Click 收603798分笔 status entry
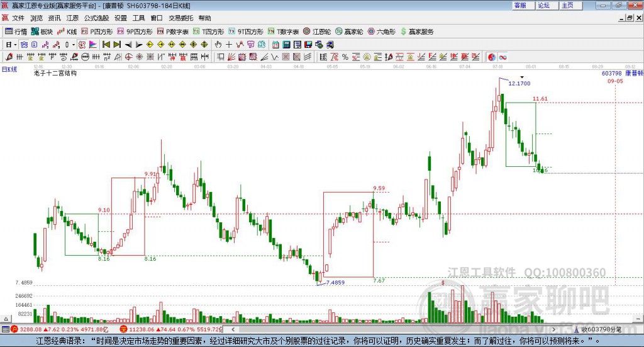 (x=601, y=329)
